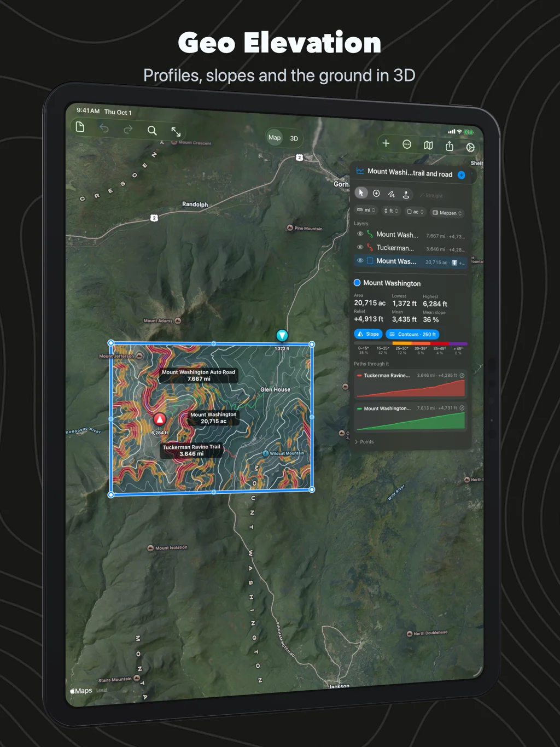
Task: Open the more options ellipsis menu
Action: click(407, 144)
